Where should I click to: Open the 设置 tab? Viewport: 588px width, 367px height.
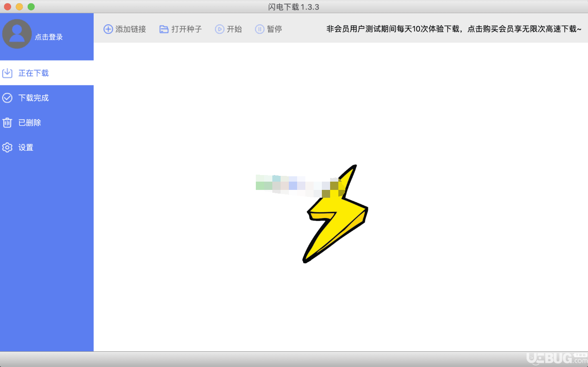coord(47,147)
